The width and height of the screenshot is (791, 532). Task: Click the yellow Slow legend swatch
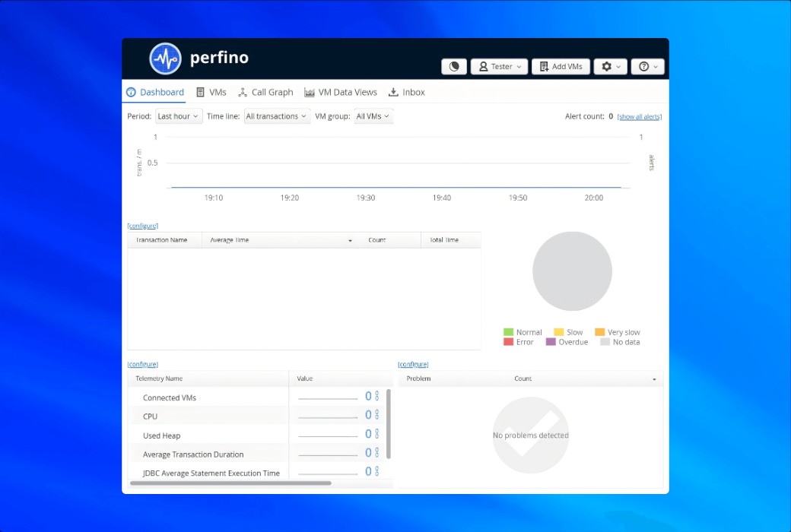(x=559, y=332)
